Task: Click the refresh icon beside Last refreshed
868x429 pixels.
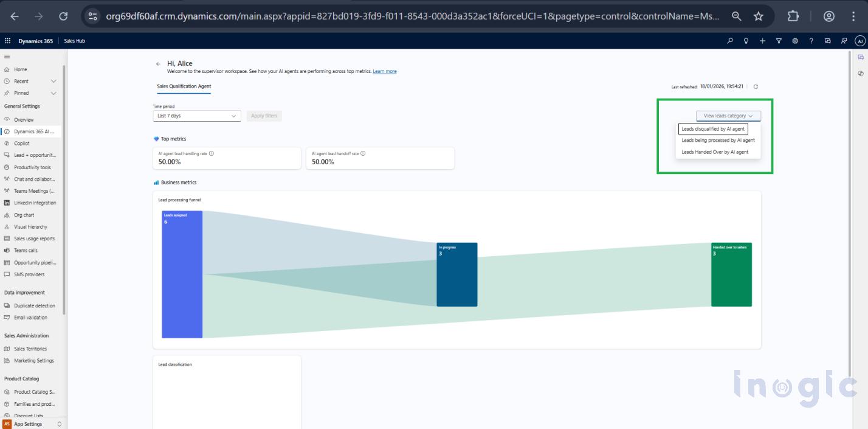Action: point(756,87)
